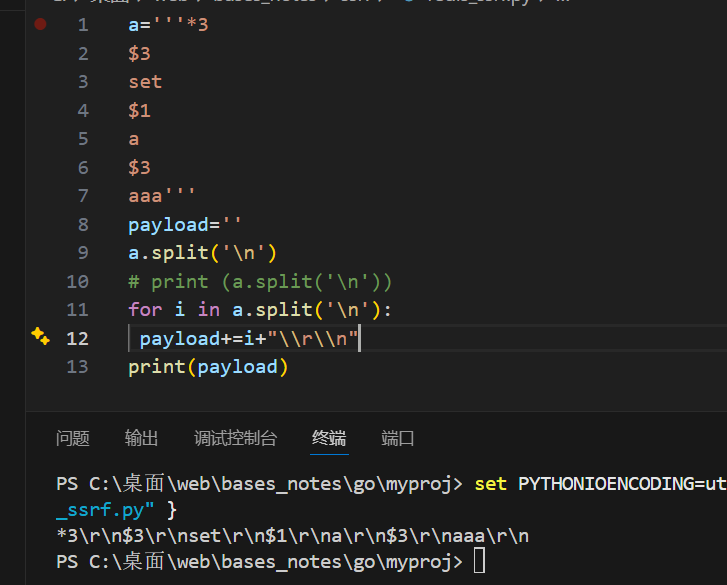Click line number 8 in the gutter
Image resolution: width=727 pixels, height=585 pixels.
pos(83,225)
